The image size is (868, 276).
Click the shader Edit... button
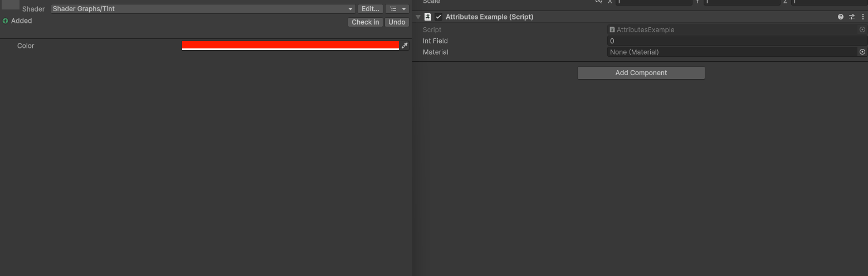370,9
